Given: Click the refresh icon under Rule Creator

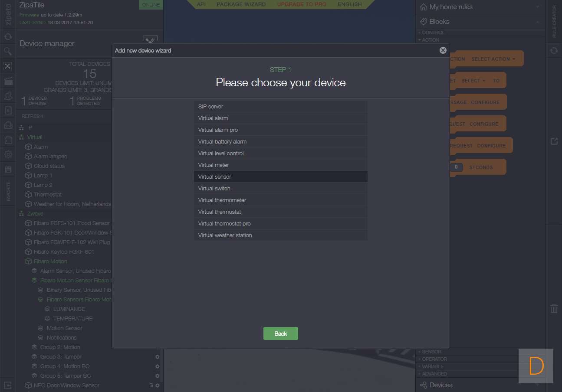Looking at the screenshot, I should tap(554, 51).
